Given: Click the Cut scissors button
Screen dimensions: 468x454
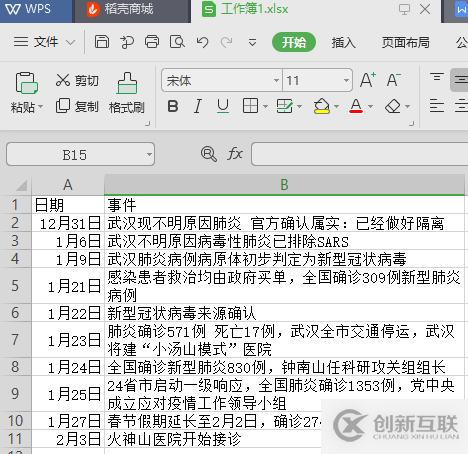Looking at the screenshot, I should [77, 81].
